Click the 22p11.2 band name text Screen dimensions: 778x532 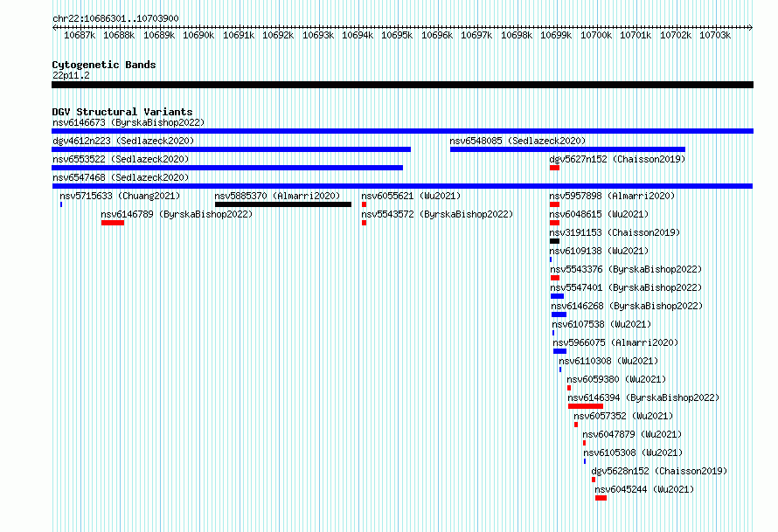click(71, 75)
